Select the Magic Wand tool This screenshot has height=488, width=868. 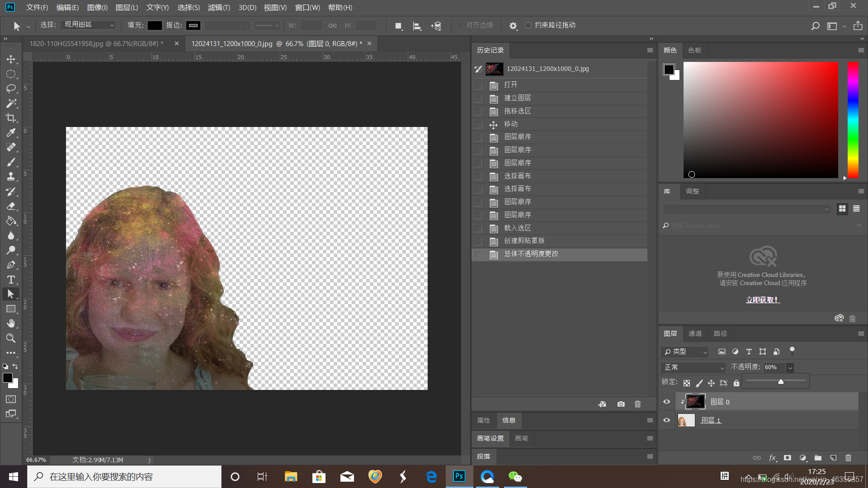(x=11, y=103)
